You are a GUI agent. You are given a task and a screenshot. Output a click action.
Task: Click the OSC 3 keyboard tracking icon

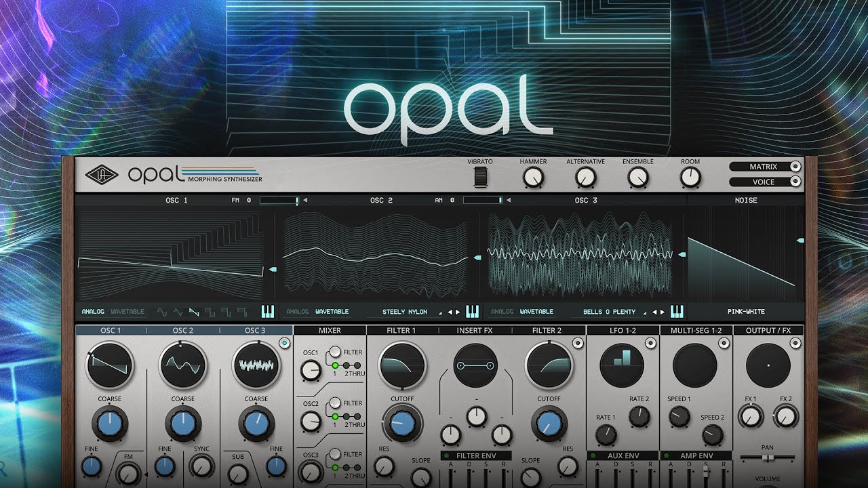(x=677, y=312)
